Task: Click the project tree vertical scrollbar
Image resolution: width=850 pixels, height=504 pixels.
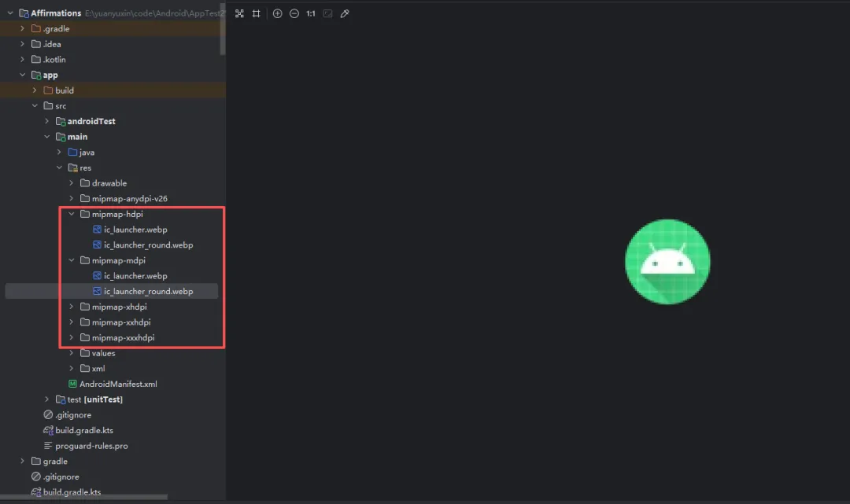Action: [222, 28]
